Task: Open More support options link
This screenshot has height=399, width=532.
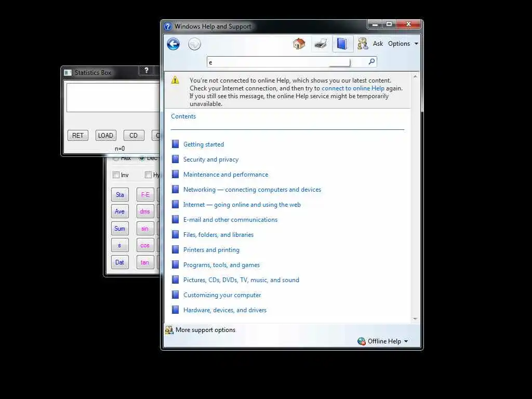Action: pos(205,330)
